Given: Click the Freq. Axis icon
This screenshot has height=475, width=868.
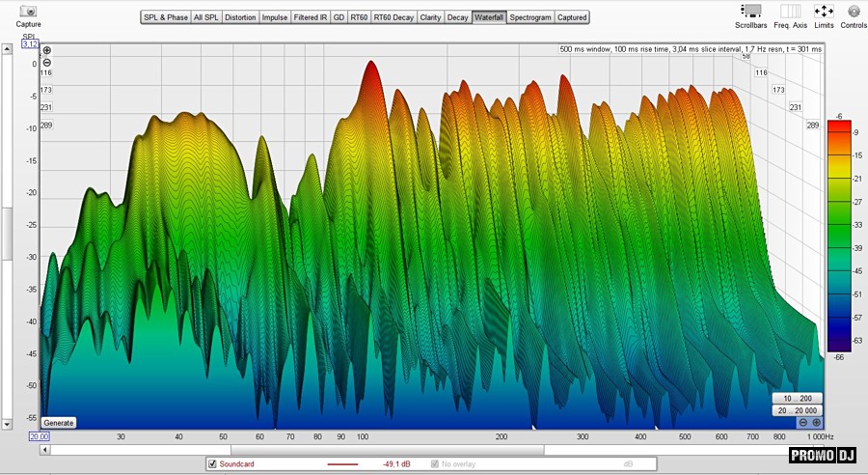Looking at the screenshot, I should (790, 11).
